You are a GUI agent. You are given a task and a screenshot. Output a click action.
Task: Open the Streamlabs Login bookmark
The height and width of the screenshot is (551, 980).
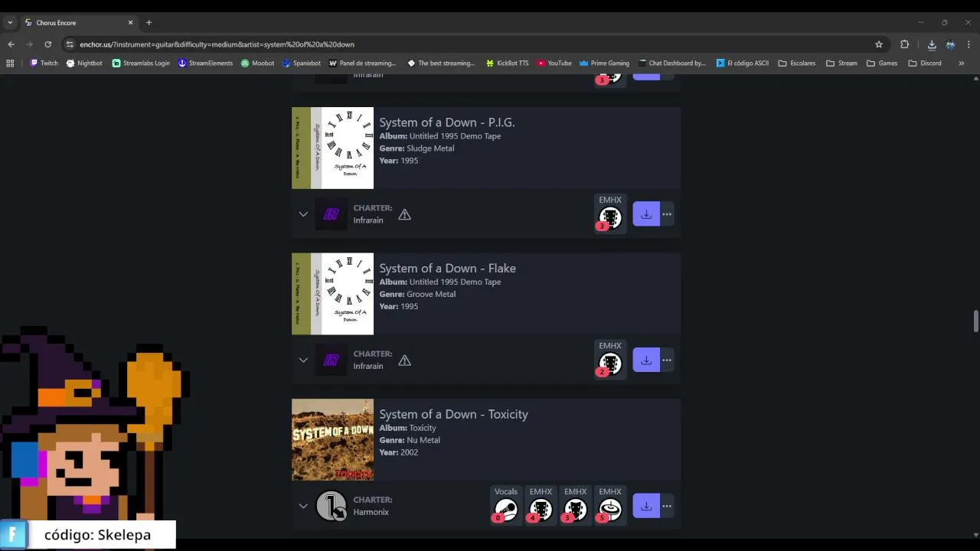pos(141,64)
